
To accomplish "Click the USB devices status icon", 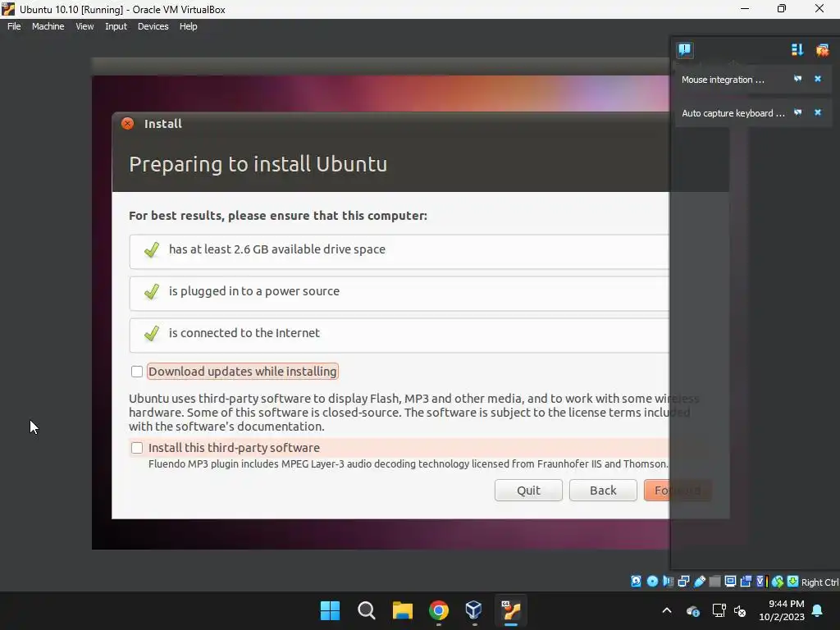I will click(x=700, y=582).
